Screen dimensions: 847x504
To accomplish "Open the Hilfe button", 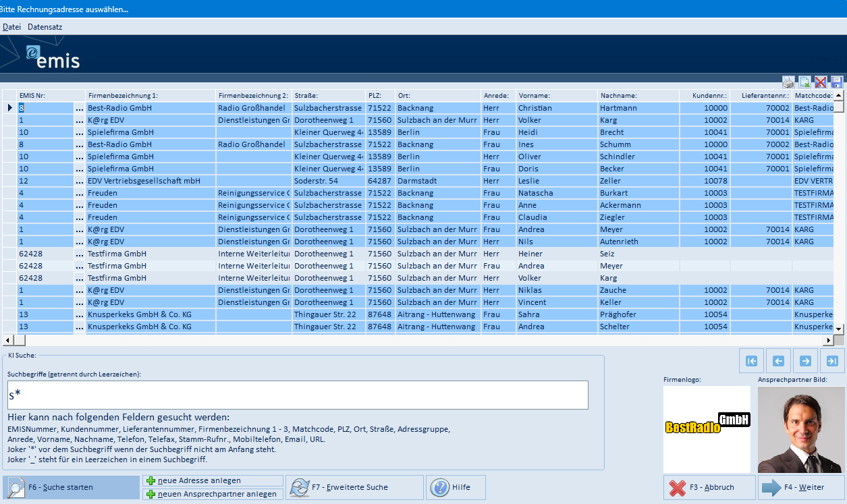I will pyautogui.click(x=456, y=487).
